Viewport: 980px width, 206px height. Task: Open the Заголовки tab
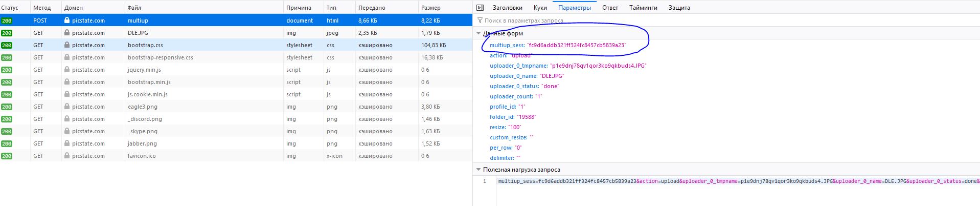[507, 8]
